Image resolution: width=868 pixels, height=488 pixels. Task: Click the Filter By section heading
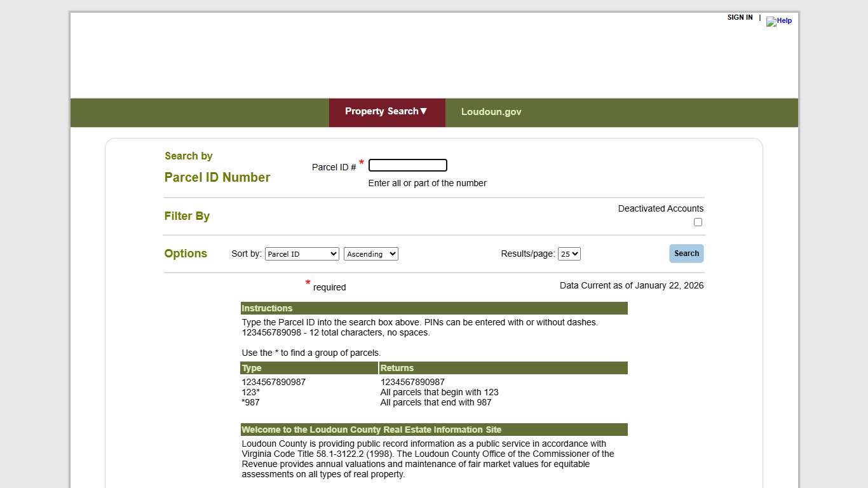187,216
